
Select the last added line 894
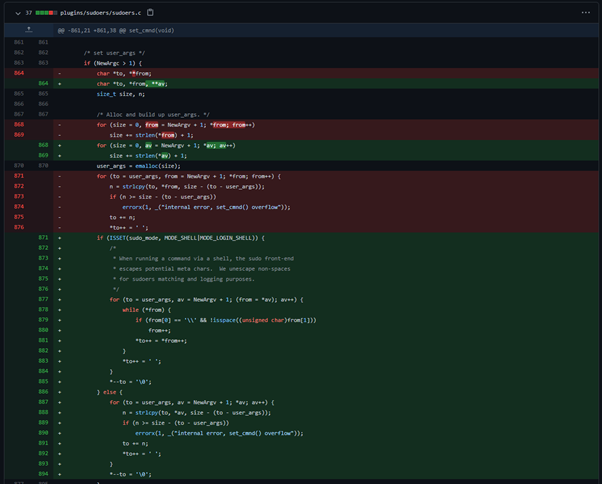[130, 474]
